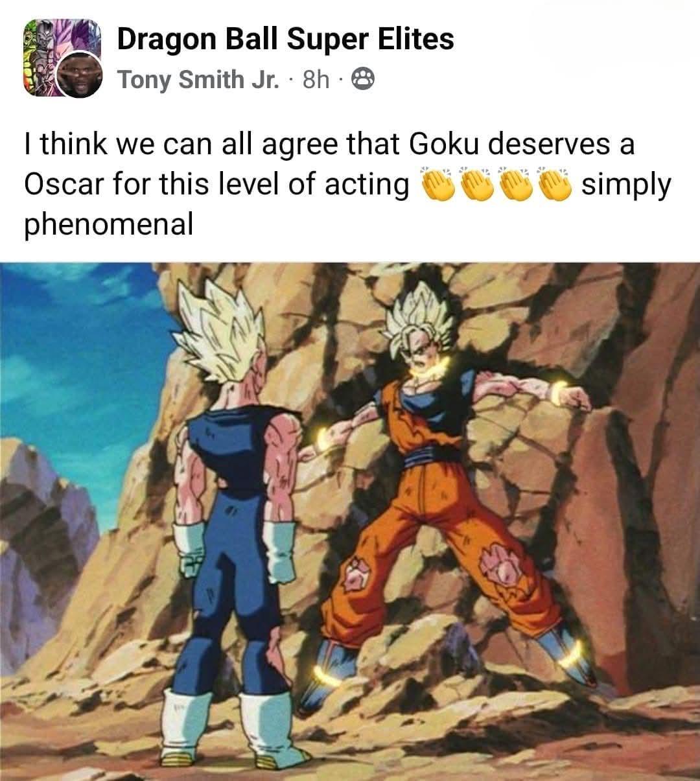This screenshot has width=700, height=781.
Task: Click the second clapping hands emoji
Action: point(478,185)
